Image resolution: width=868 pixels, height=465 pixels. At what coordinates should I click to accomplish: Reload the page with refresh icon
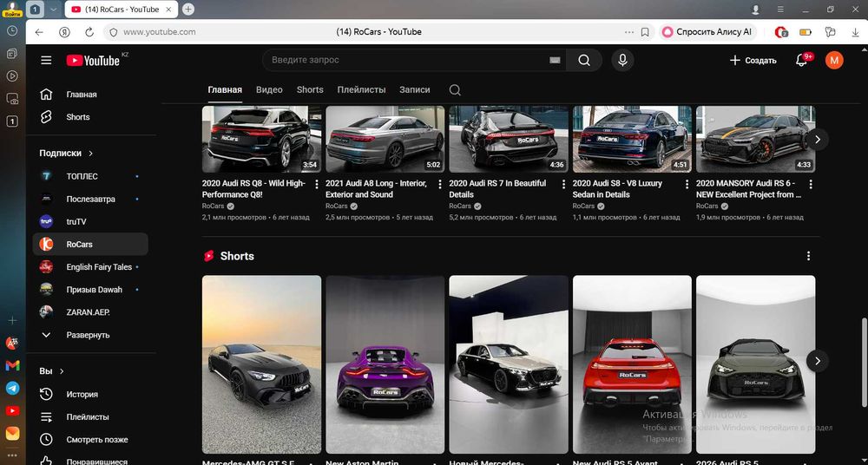point(89,32)
